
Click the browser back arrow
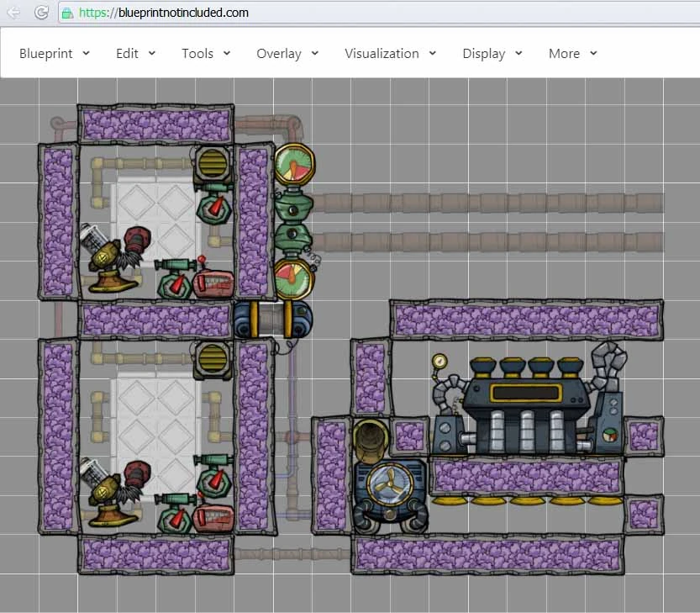14,13
